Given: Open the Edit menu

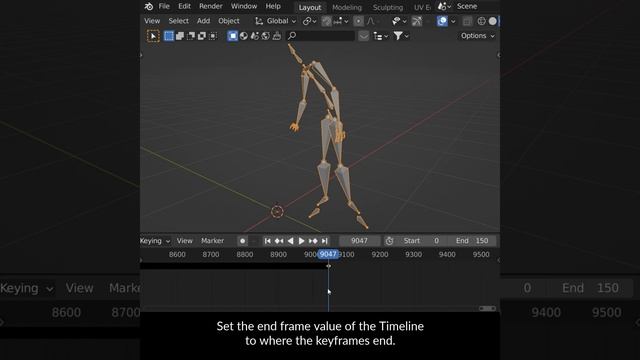Looking at the screenshot, I should pyautogui.click(x=184, y=6).
